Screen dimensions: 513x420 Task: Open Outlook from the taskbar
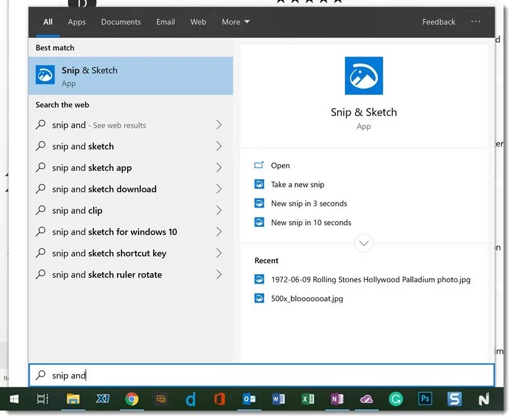249,399
